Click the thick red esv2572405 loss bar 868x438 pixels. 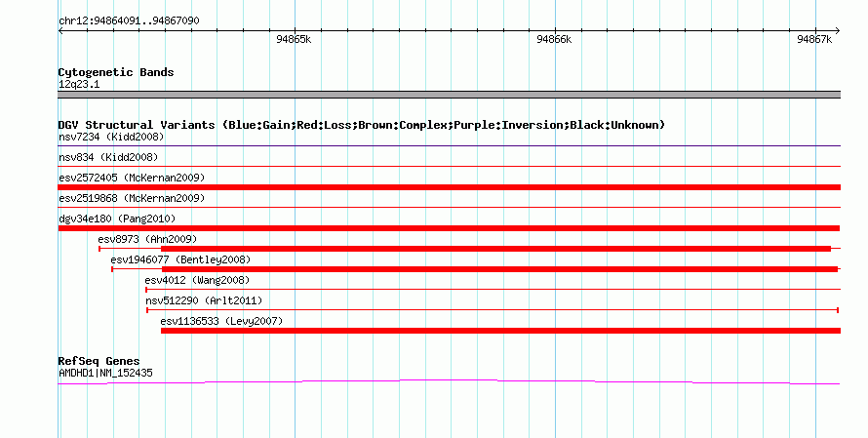[449, 187]
